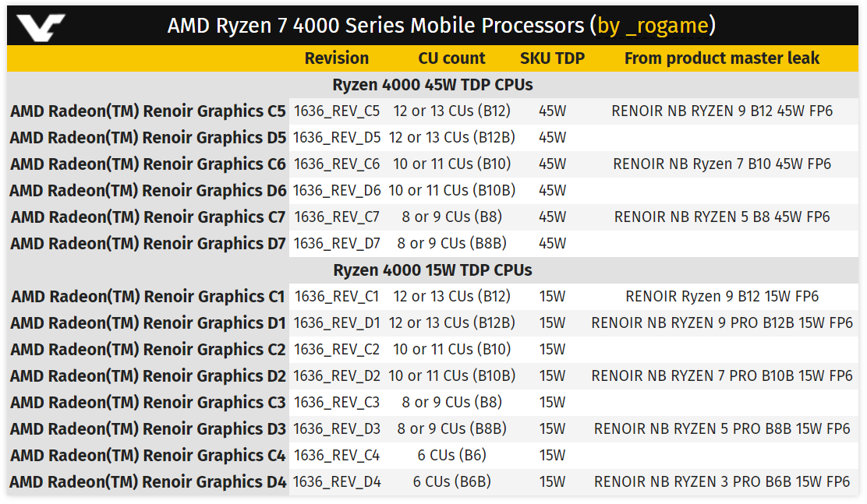867x504 pixels.
Task: Click the 1636_REV_C1 revision cell
Action: coord(337,297)
